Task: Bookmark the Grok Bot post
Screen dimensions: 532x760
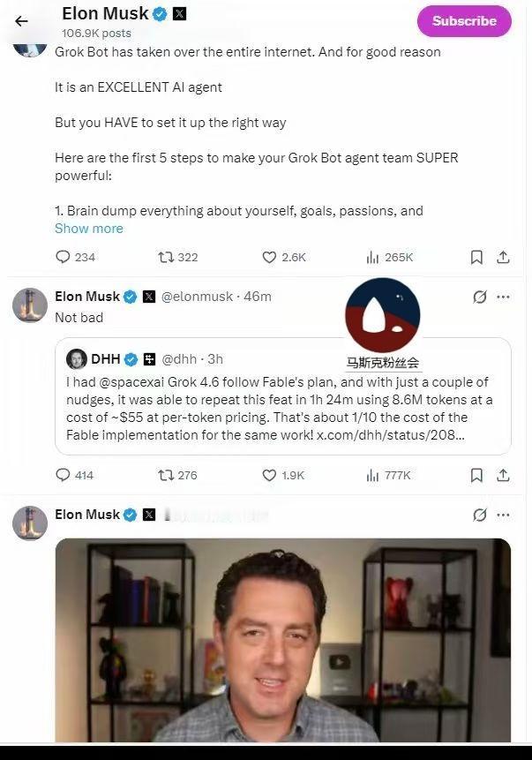Action: 476,257
